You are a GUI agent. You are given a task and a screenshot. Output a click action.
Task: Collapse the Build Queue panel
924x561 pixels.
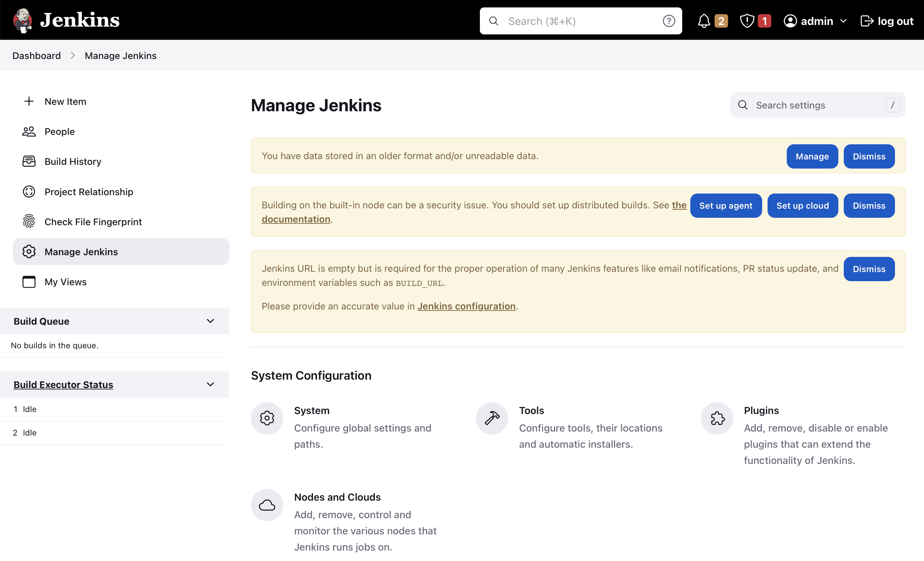[210, 321]
